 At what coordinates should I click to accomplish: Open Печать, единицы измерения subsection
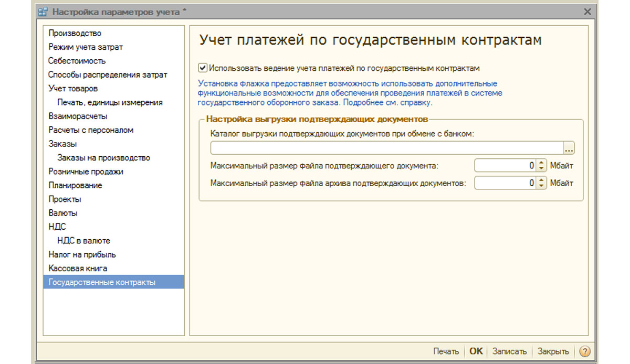(110, 102)
